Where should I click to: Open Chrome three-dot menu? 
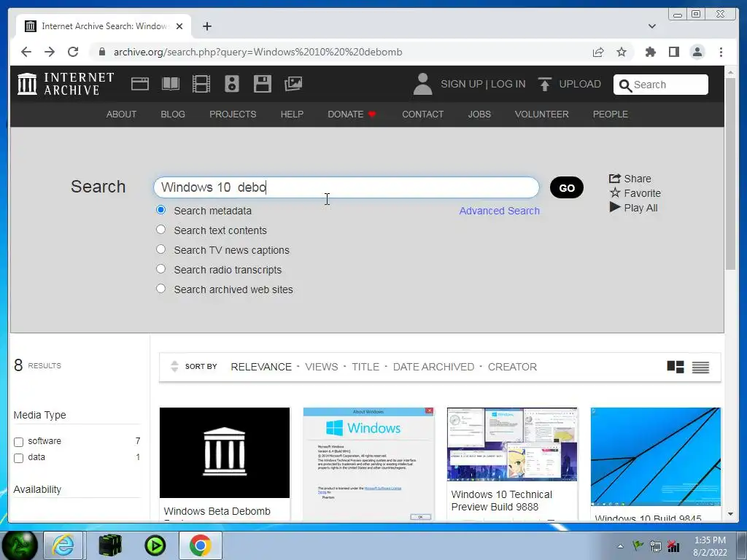point(721,52)
